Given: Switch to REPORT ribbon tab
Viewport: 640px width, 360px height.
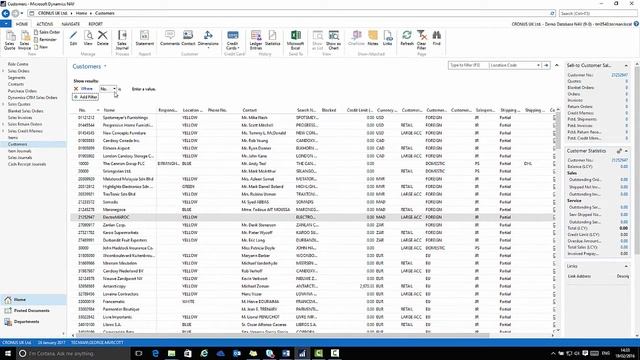Looking at the screenshot, I should (x=96, y=24).
